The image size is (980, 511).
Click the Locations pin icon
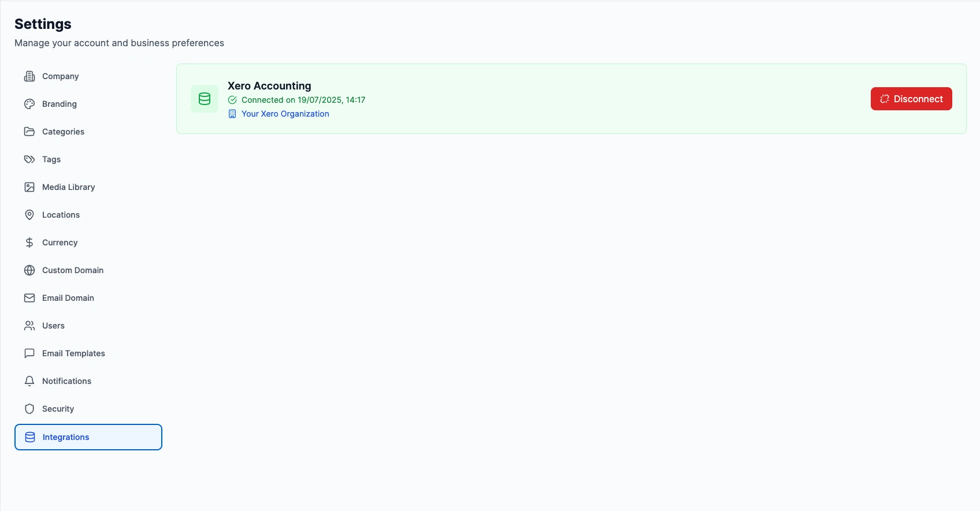coord(29,215)
